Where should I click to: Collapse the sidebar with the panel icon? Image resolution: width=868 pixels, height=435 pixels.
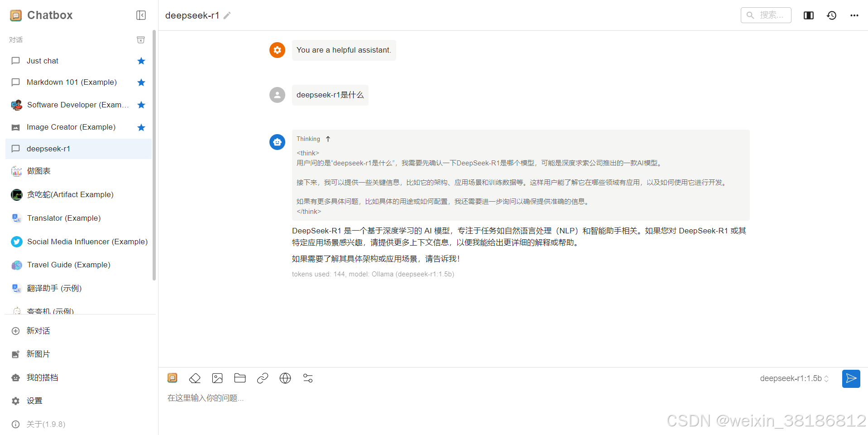(141, 15)
